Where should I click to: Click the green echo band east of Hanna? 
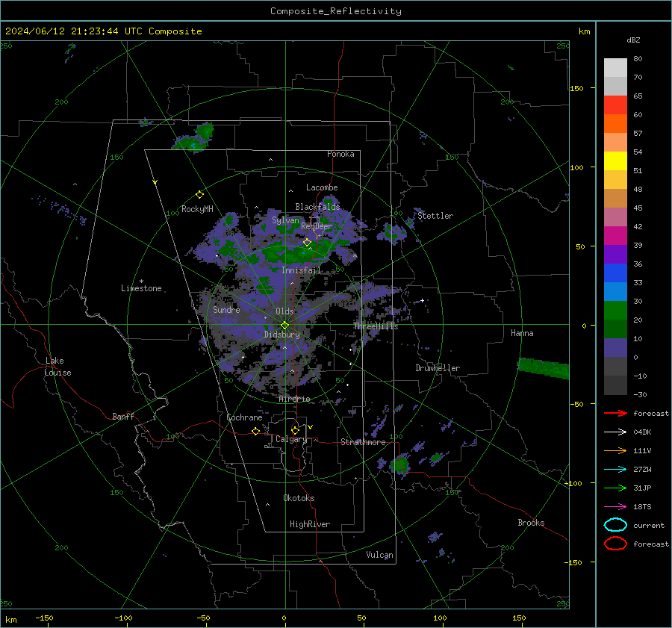pos(544,368)
